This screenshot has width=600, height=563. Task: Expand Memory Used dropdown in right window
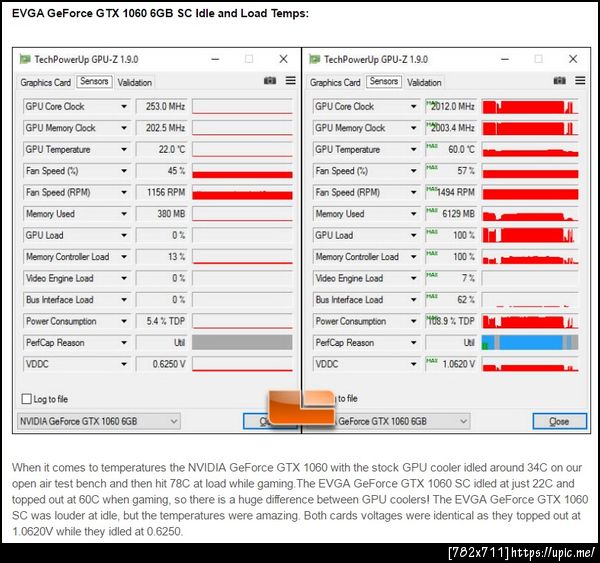point(413,214)
